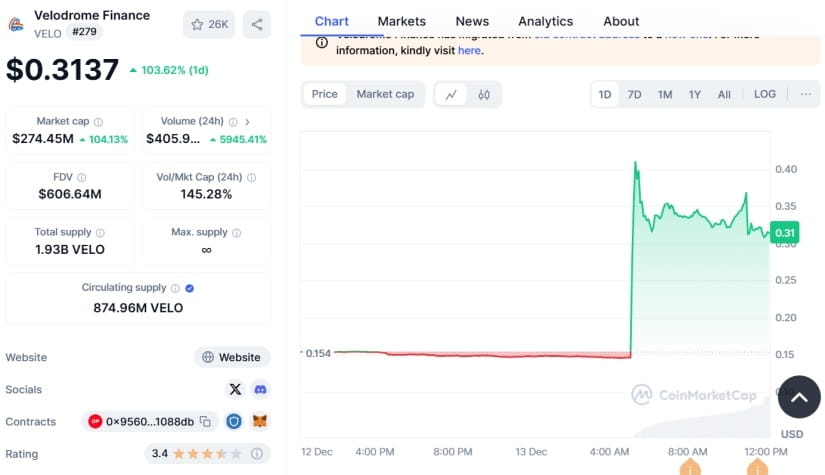Image resolution: width=825 pixels, height=475 pixels.
Task: Open chart more options ellipsis menu
Action: 806,94
